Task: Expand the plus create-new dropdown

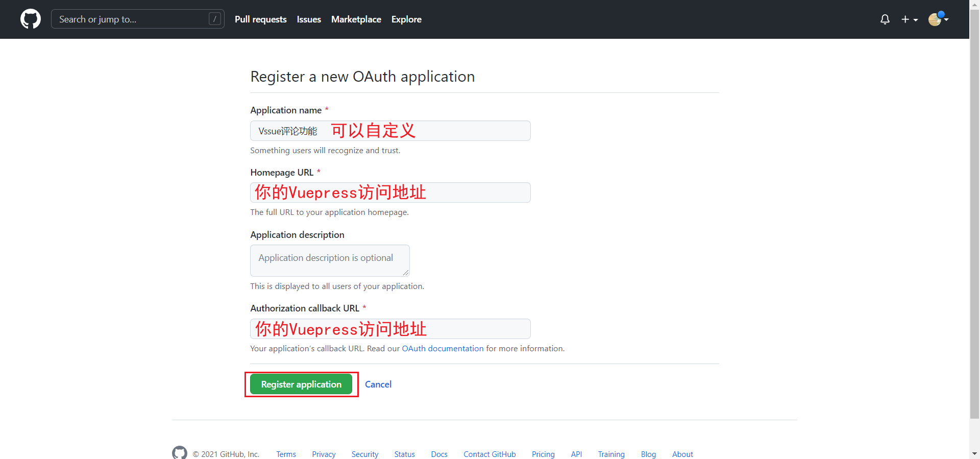Action: 910,19
